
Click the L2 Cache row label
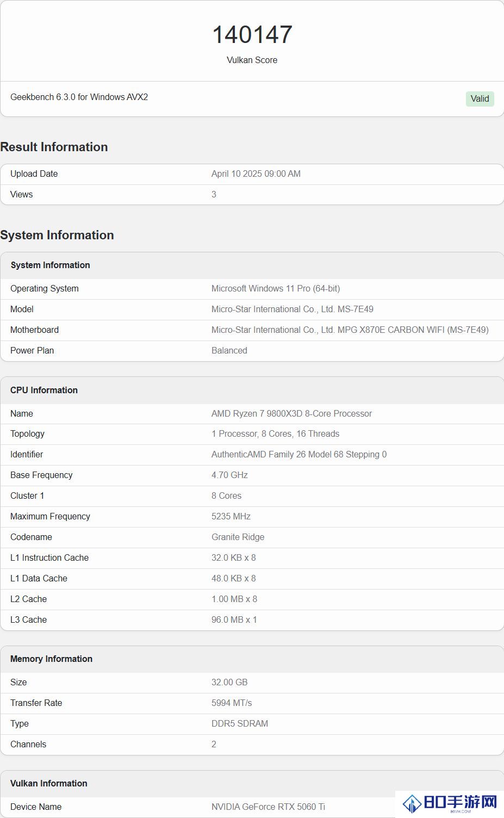tap(28, 599)
